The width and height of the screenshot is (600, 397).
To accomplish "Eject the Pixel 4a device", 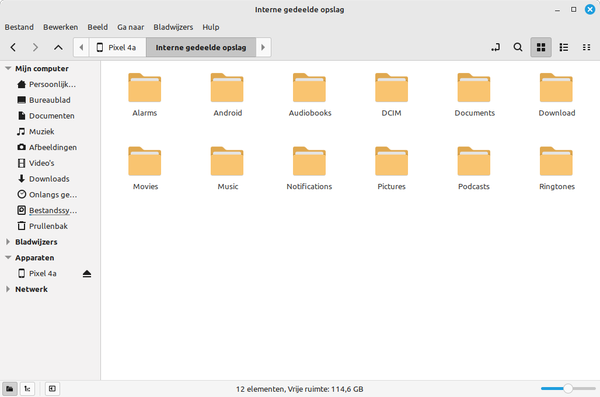I will (x=87, y=274).
